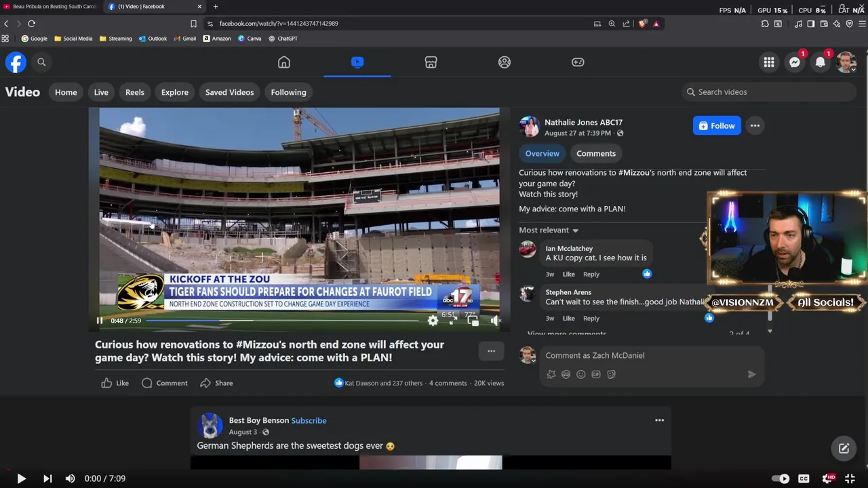Open the 4 comments link
The image size is (868, 488).
click(448, 383)
